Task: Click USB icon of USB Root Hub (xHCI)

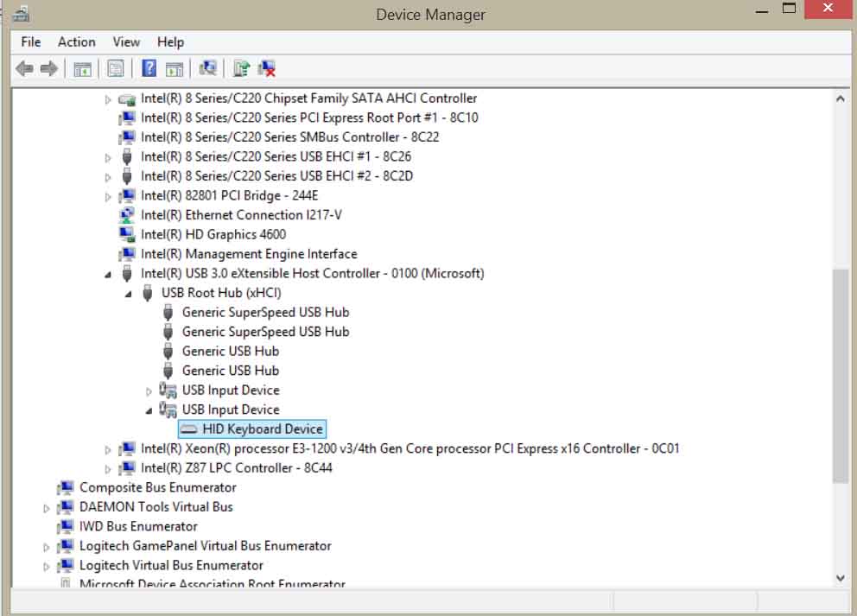Action: tap(147, 293)
